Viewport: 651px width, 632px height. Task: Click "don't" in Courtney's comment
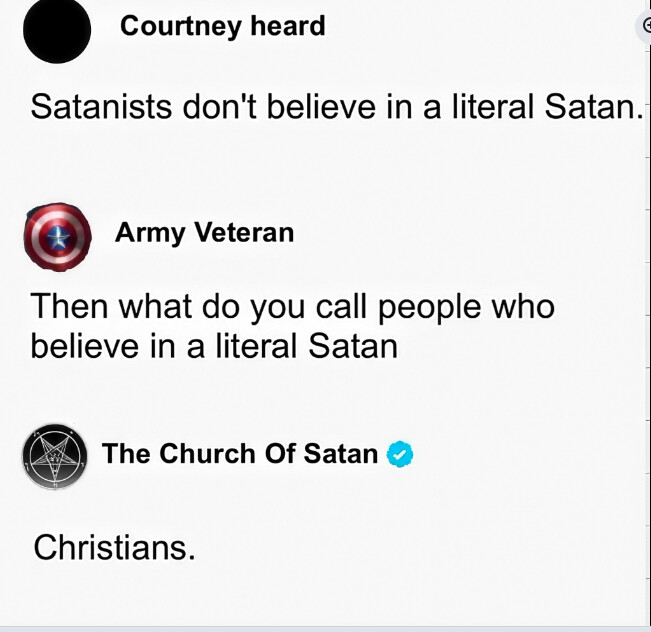[x=216, y=106]
